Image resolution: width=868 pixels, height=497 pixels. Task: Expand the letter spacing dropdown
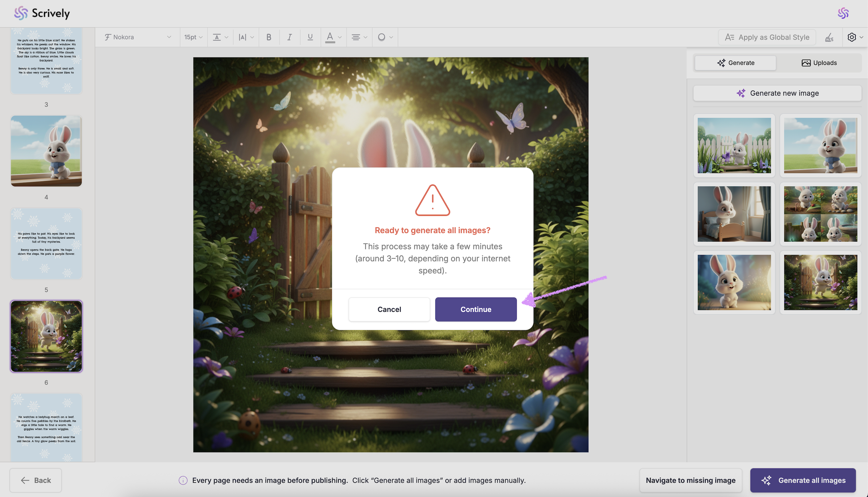pos(246,37)
